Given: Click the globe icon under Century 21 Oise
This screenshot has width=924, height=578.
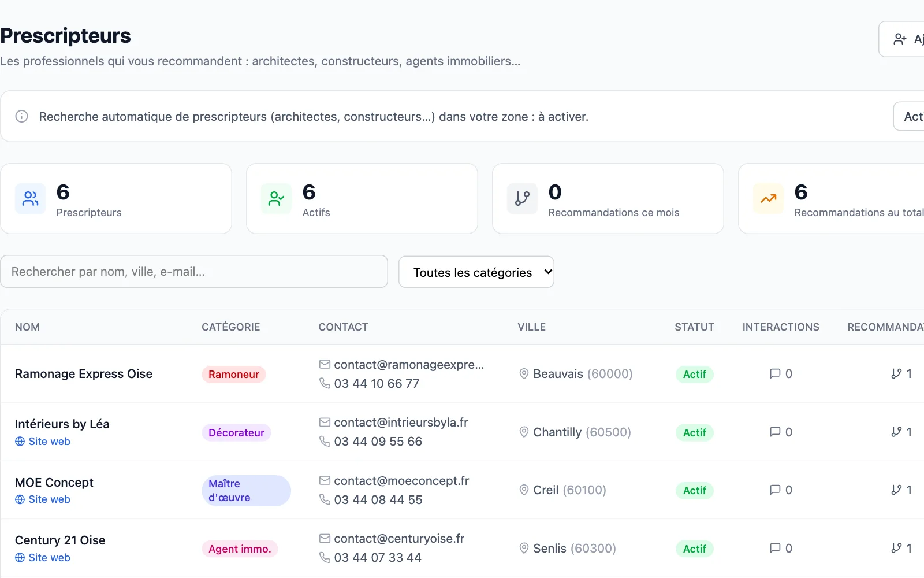Looking at the screenshot, I should click(x=20, y=558).
